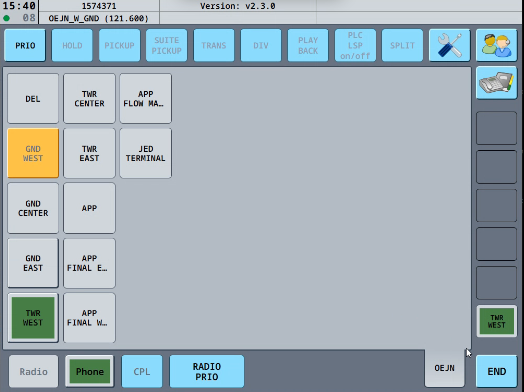Call TWR EAST position
The image size is (524, 392).
click(89, 153)
